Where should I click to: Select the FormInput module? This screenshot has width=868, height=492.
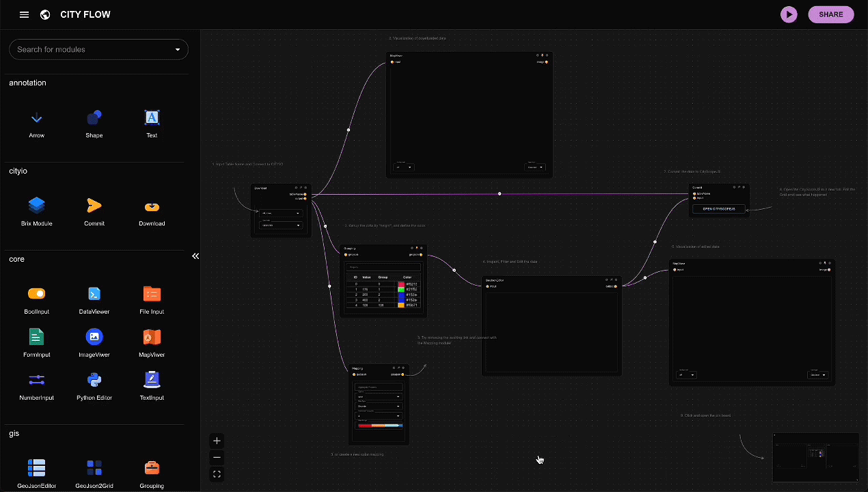click(37, 342)
